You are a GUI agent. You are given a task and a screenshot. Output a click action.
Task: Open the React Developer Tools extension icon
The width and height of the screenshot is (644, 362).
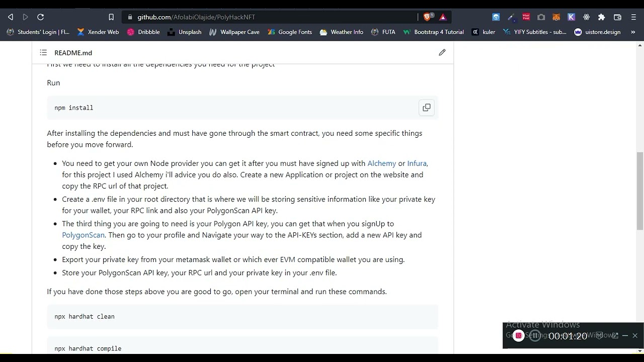click(587, 17)
